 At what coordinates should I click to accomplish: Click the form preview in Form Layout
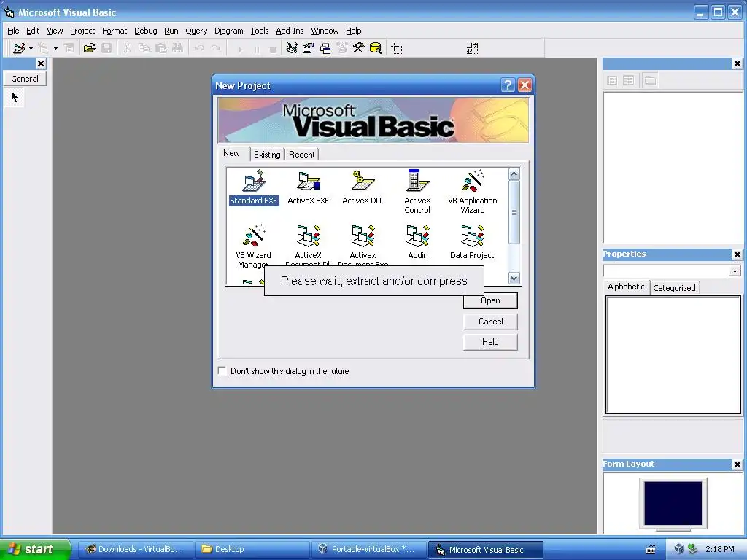coord(673,503)
